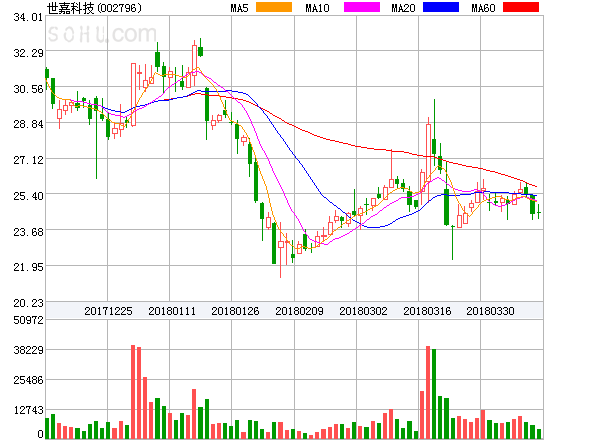Click the 25.40 price axis label
Image resolution: width=600 pixels, height=440 pixels.
[x=28, y=196]
